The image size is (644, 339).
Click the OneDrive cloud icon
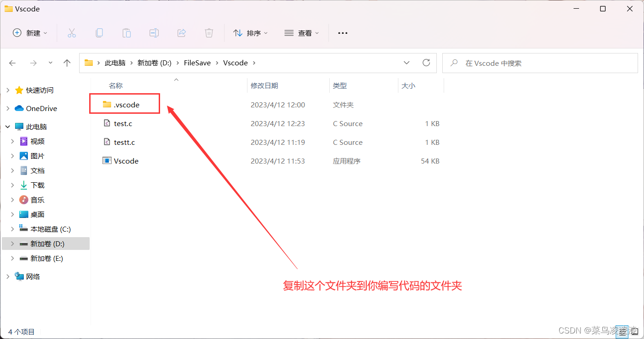(19, 108)
